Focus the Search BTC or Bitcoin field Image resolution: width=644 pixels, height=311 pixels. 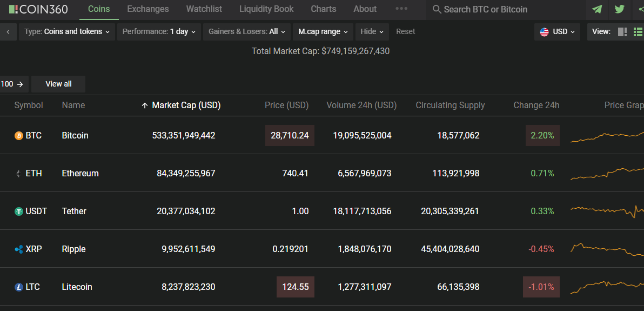pos(508,9)
